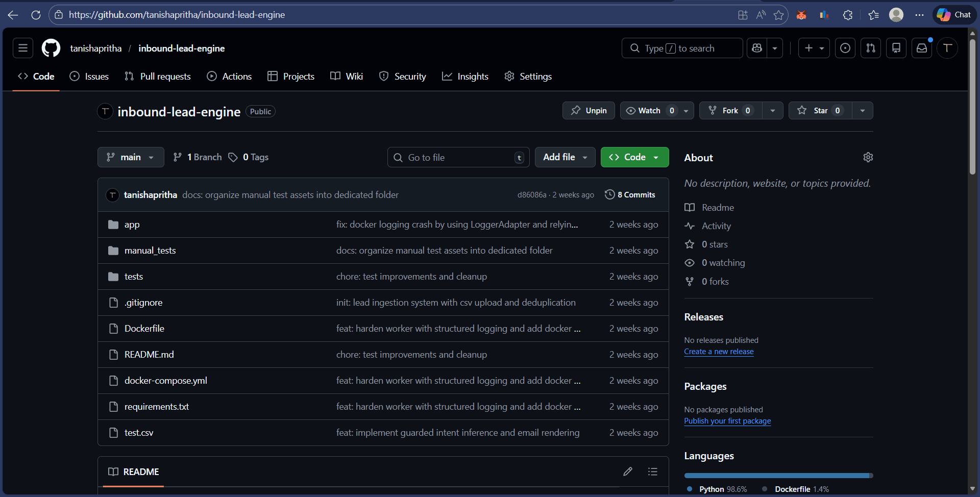Open the green Code dropdown
Screen dimensions: 980x497
[634, 157]
